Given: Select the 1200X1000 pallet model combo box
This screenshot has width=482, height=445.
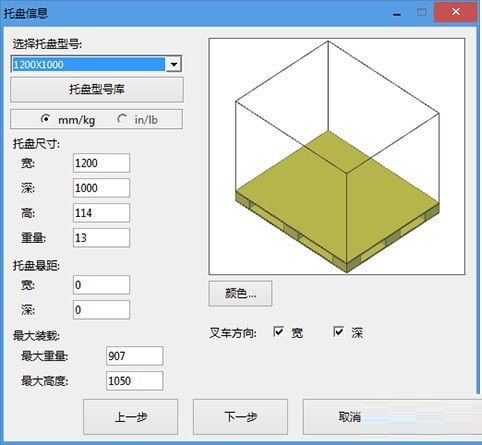Looking at the screenshot, I should pyautogui.click(x=96, y=64).
